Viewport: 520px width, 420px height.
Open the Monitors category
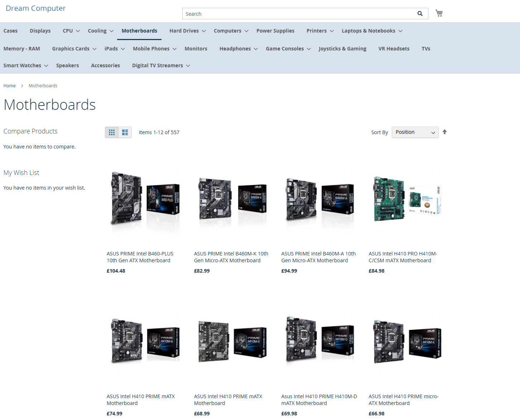(x=196, y=49)
